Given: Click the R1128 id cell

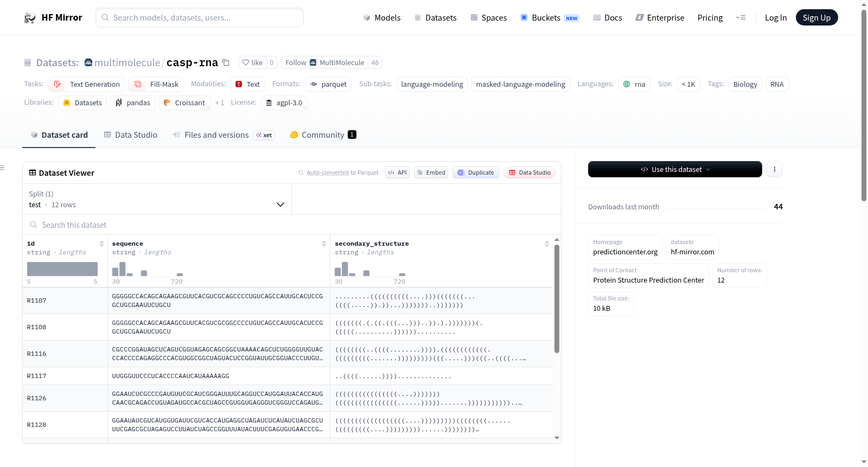Looking at the screenshot, I should click(x=65, y=425).
